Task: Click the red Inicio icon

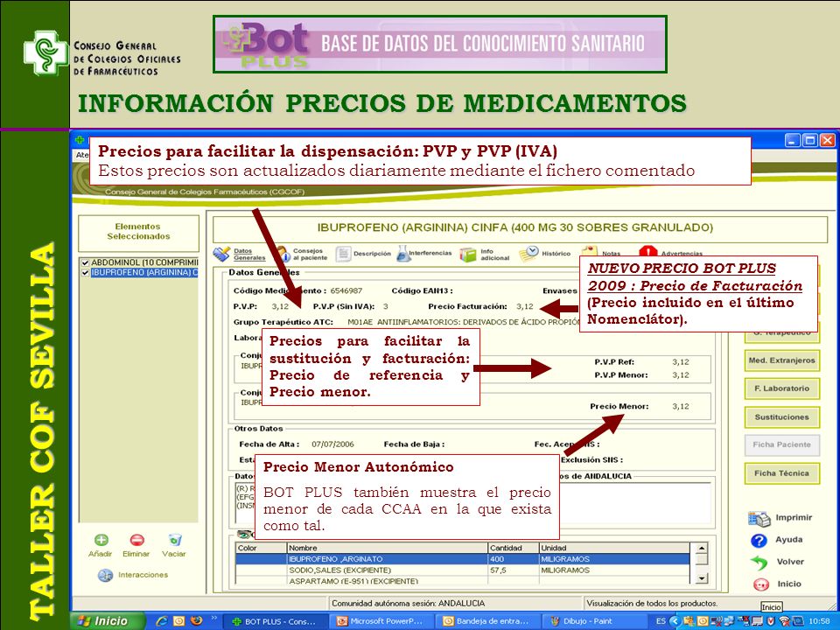Action: (760, 584)
